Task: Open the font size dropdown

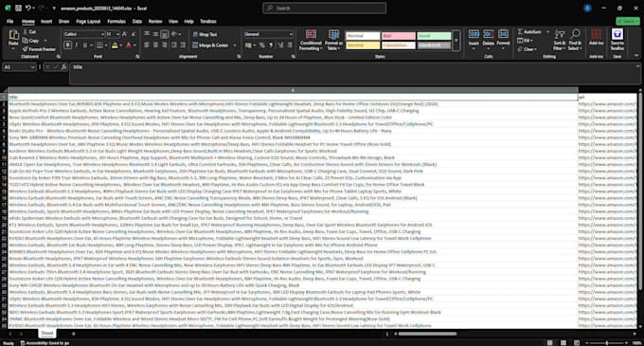Action: 117,34
